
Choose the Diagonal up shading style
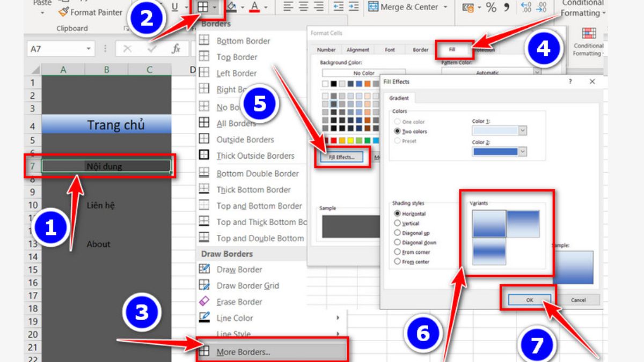pyautogui.click(x=398, y=233)
